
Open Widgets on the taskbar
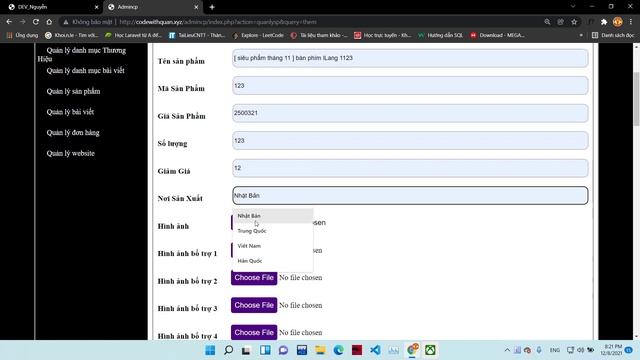(265, 350)
